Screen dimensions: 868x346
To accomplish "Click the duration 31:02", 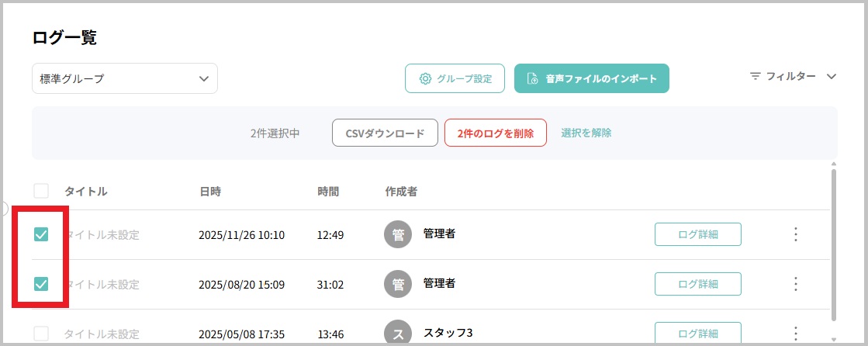I will (330, 285).
